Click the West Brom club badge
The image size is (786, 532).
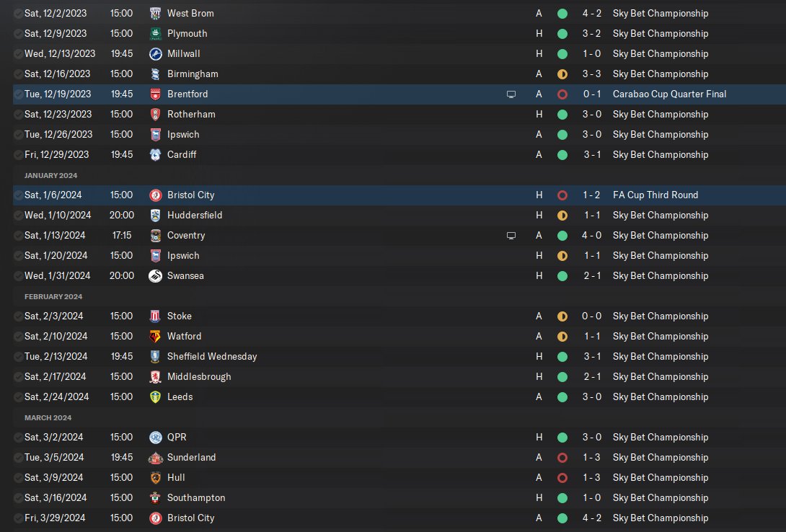pos(155,14)
